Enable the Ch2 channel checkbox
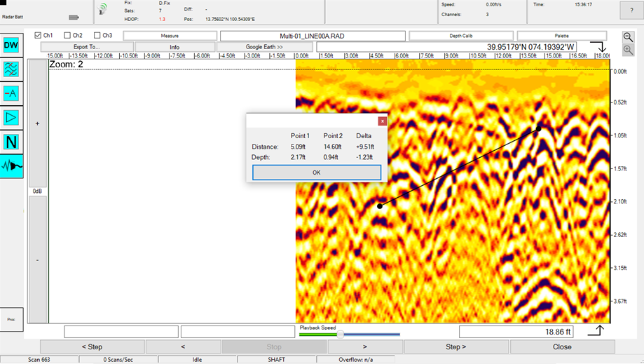Image resolution: width=644 pixels, height=364 pixels. pyautogui.click(x=67, y=35)
